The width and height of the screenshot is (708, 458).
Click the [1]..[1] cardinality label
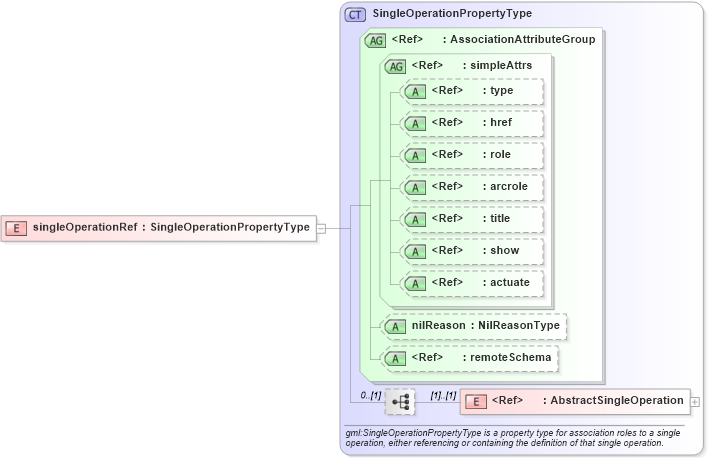(443, 396)
